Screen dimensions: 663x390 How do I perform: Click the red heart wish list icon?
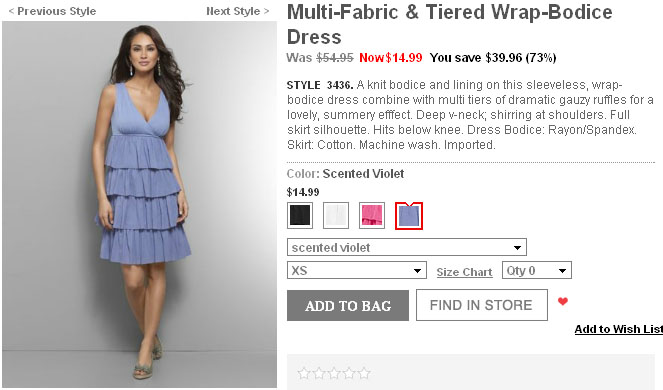coord(562,302)
